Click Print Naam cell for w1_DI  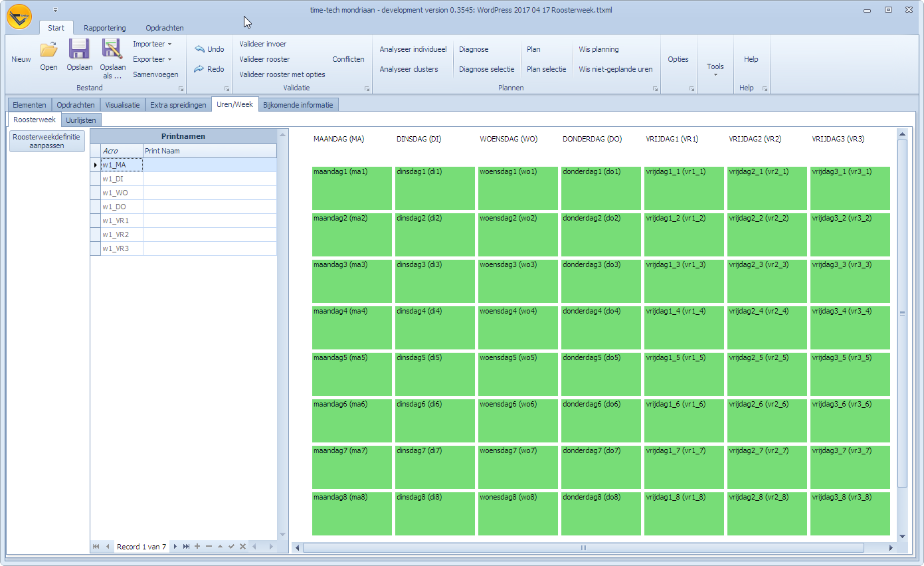click(x=209, y=179)
